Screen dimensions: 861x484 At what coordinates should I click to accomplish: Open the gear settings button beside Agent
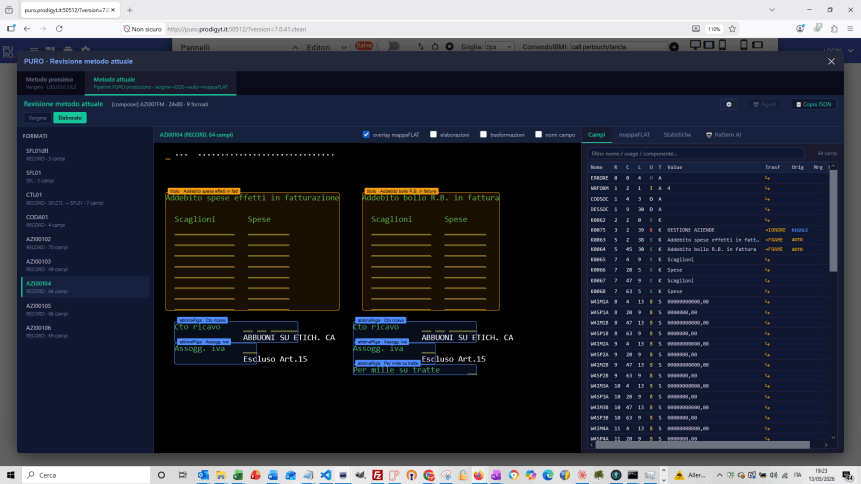click(x=729, y=104)
